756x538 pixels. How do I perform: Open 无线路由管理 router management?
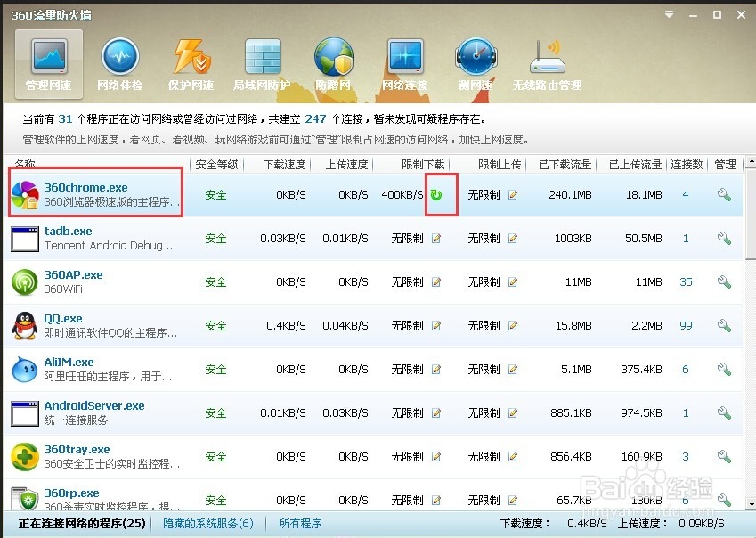pyautogui.click(x=548, y=64)
